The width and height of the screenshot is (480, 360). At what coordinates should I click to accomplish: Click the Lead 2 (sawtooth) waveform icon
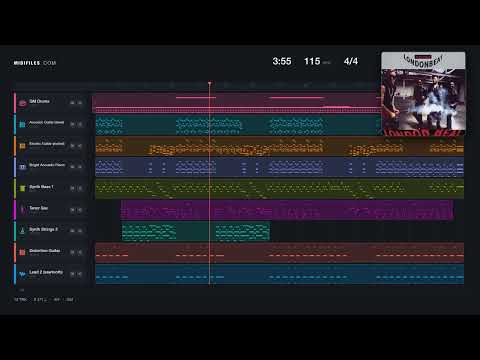(x=22, y=274)
